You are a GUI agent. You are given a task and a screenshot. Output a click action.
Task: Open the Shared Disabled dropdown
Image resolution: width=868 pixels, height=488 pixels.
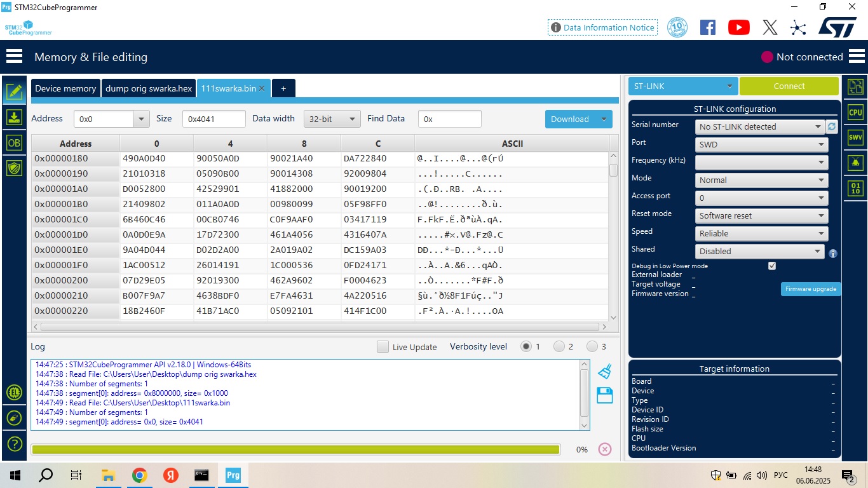(759, 251)
